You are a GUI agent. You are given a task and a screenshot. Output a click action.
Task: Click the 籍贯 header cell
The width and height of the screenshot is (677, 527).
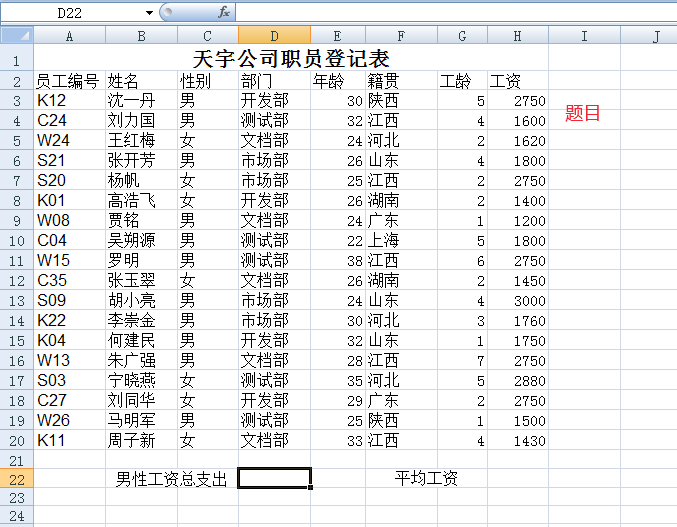coord(401,81)
